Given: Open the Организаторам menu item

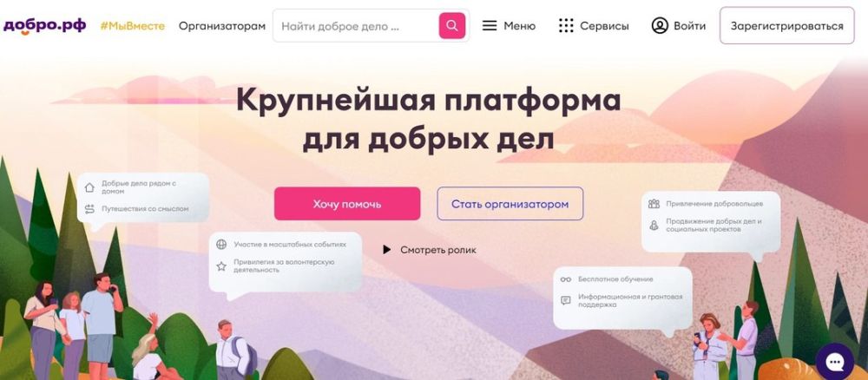Looking at the screenshot, I should click(x=222, y=26).
